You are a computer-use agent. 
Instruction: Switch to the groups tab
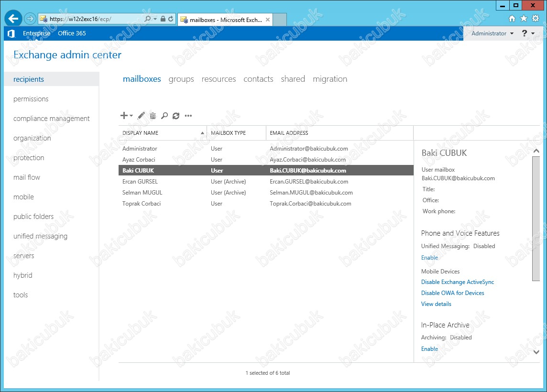pos(181,79)
